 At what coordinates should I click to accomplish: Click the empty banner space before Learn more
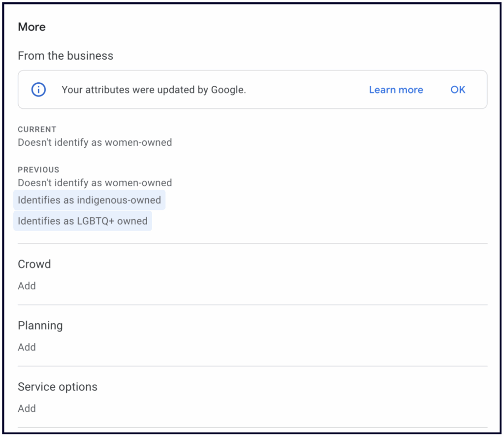coord(305,90)
